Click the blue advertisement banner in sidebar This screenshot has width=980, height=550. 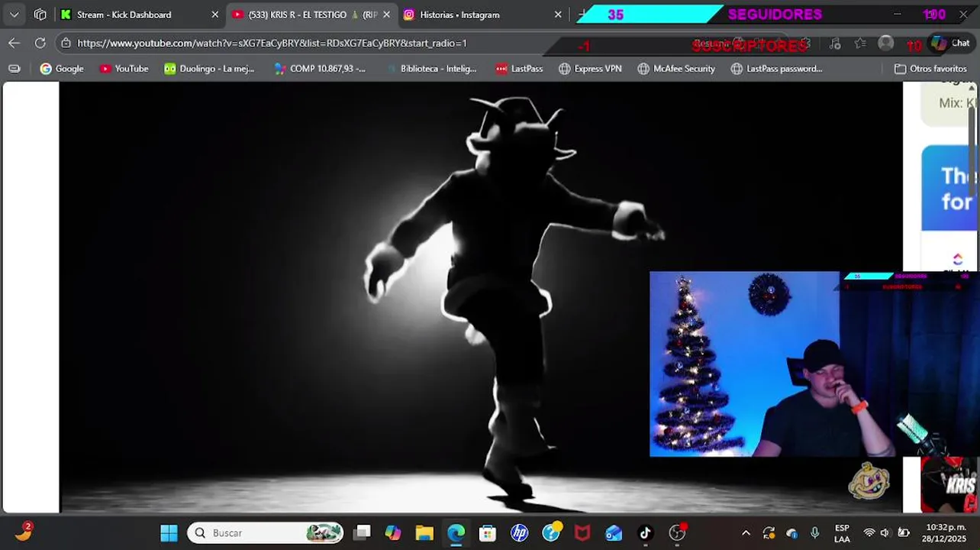[949, 188]
